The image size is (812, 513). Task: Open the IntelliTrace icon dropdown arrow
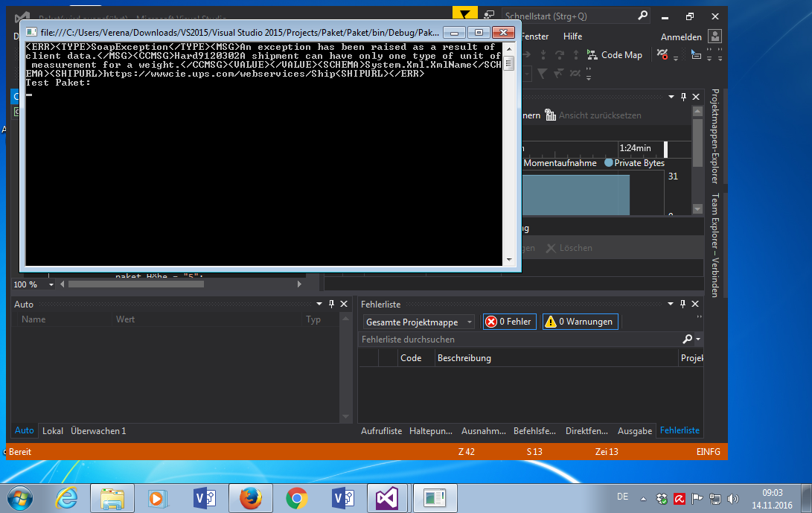pos(675,59)
